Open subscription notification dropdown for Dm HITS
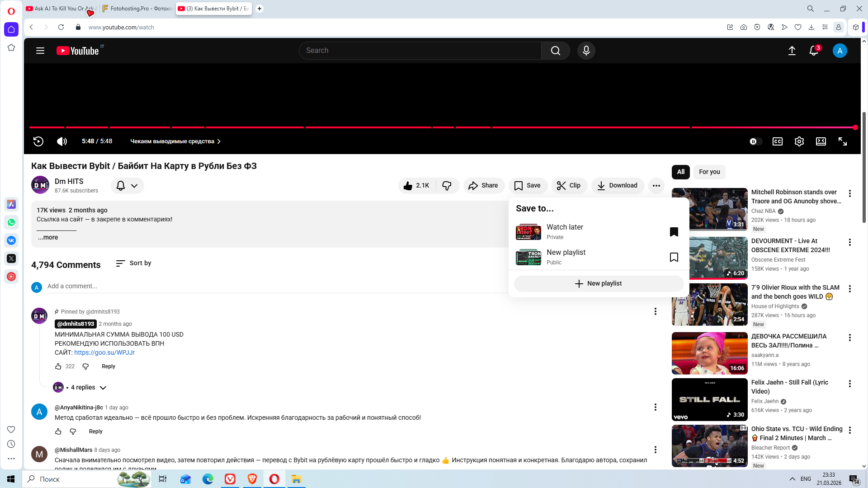 (x=127, y=186)
